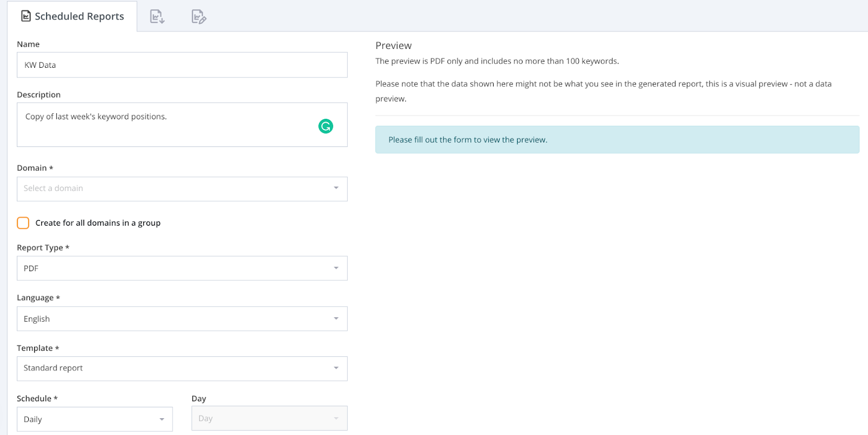Check Create for all domains in a group
Image resolution: width=868 pixels, height=435 pixels.
23,223
